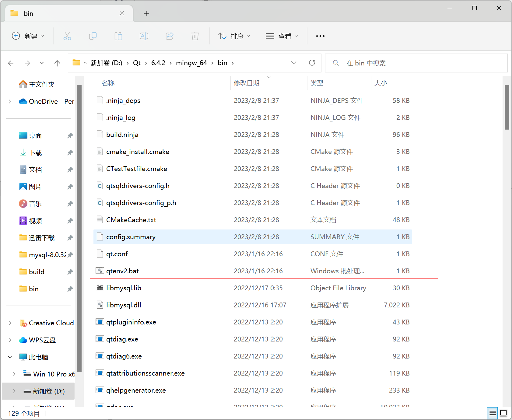The height and width of the screenshot is (420, 512).
Task: Sort by the 名称 column header
Action: click(x=162, y=83)
